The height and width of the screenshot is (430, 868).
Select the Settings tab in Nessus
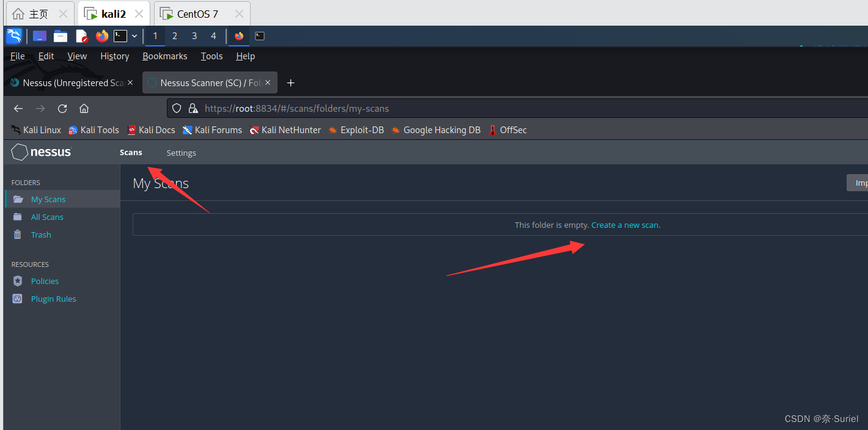click(x=182, y=153)
